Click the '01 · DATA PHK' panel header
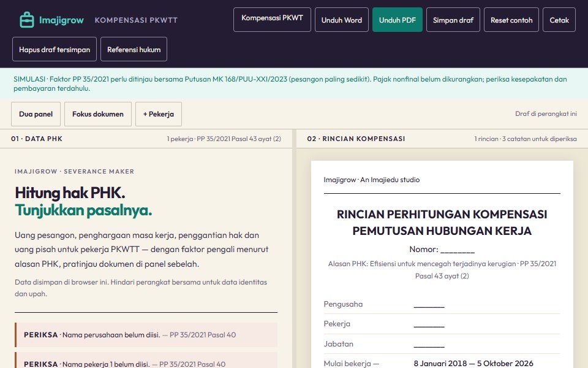588x368 pixels. click(37, 139)
